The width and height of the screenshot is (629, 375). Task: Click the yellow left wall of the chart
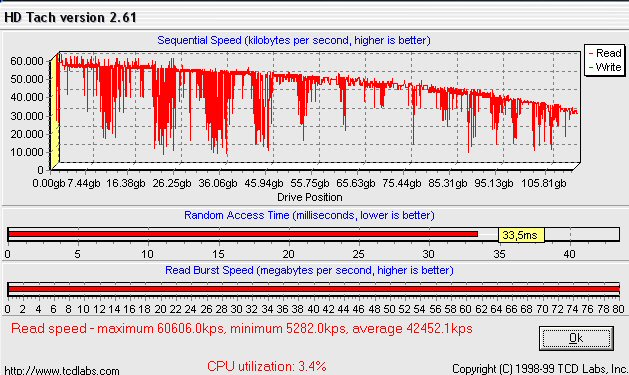click(55, 111)
